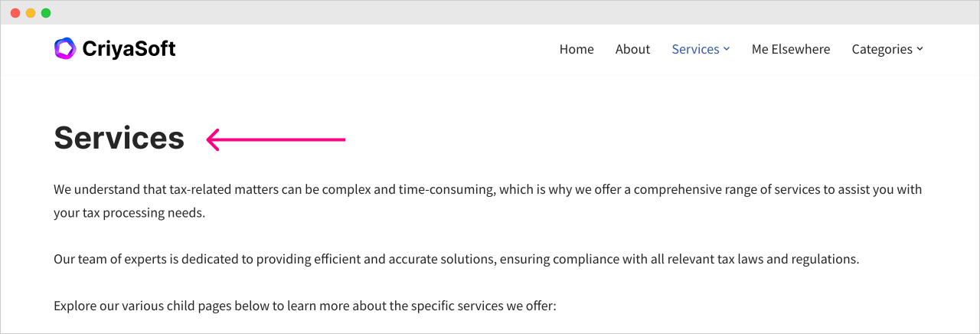The image size is (980, 334).
Task: Expand the Services submenu chevron
Action: [x=727, y=49]
